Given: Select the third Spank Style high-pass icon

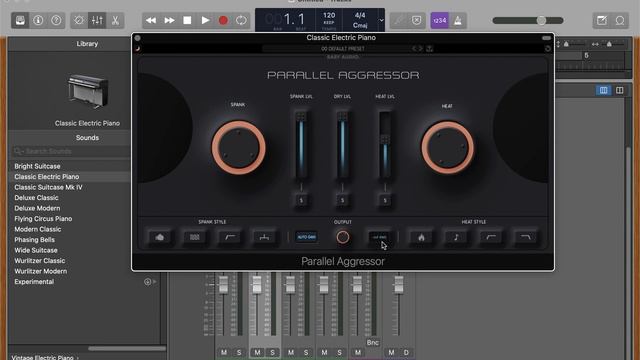Looking at the screenshot, I should (x=230, y=237).
